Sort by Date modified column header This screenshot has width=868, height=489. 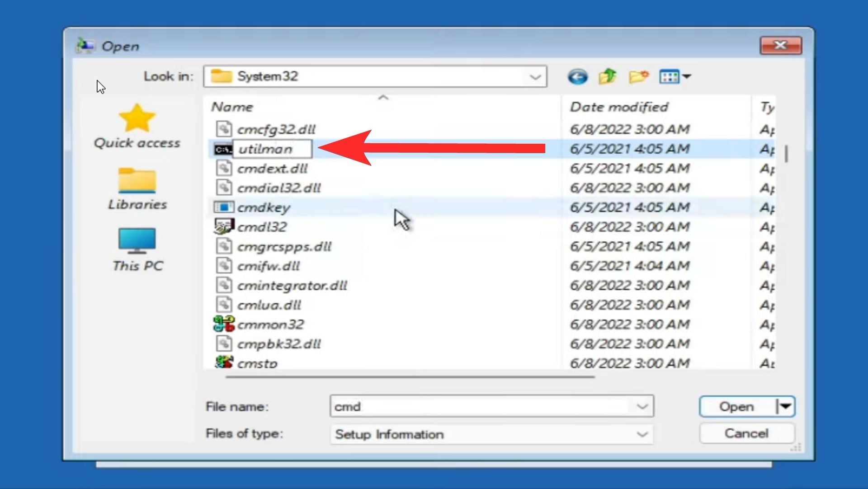618,107
